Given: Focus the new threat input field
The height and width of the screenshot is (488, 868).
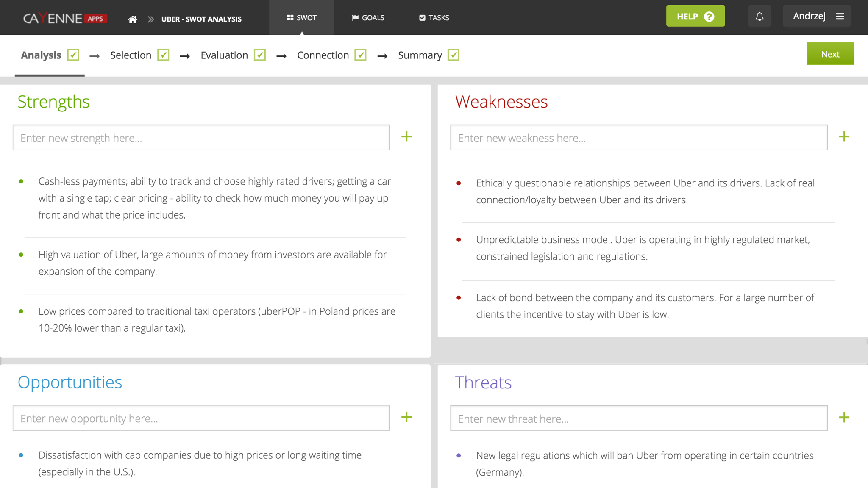Looking at the screenshot, I should coord(639,418).
